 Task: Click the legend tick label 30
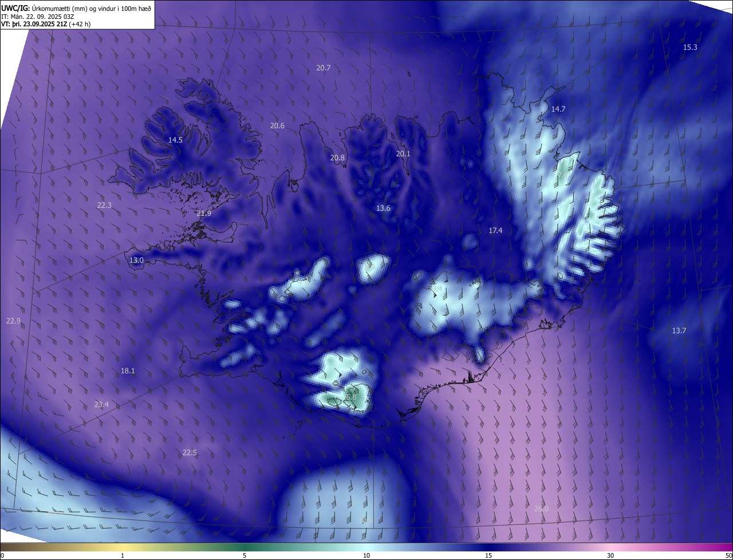point(610,555)
